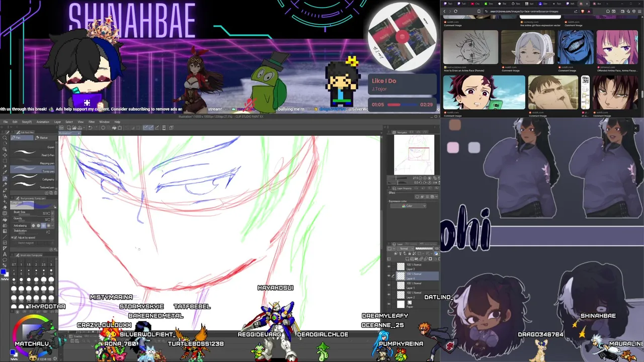Select the Rotate view tool
This screenshot has height=362, width=644.
5,143
